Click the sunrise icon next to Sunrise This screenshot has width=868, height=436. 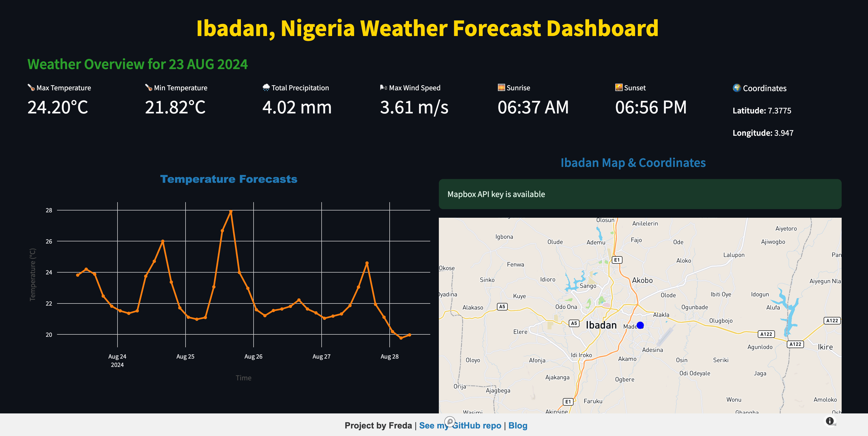pos(501,88)
